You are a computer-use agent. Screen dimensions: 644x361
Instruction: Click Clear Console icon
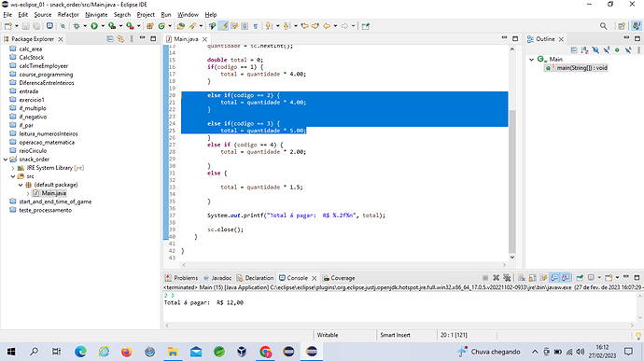click(521, 278)
